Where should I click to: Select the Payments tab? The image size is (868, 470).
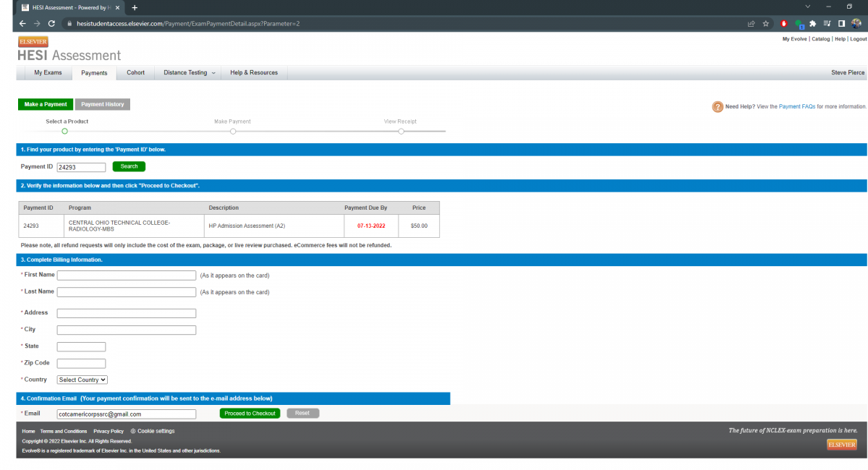point(94,73)
